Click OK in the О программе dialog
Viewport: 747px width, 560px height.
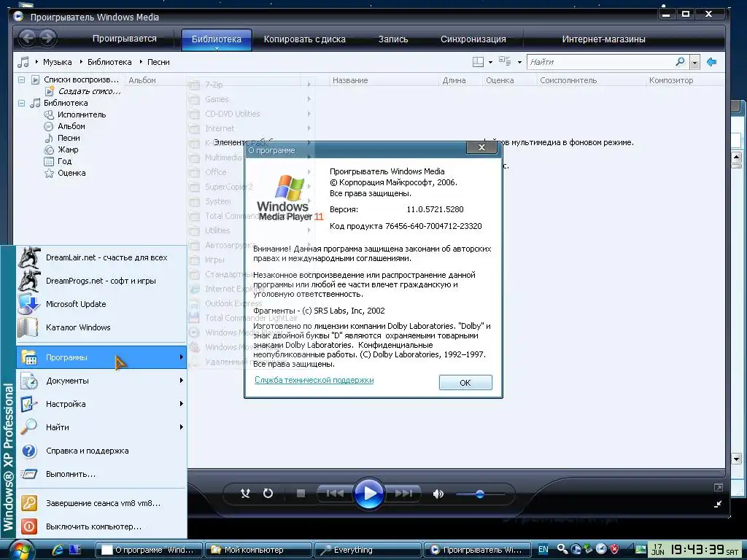(465, 382)
